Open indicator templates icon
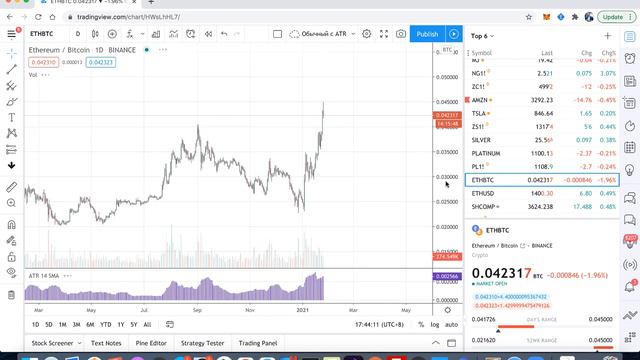This screenshot has width=640, height=360. click(x=173, y=34)
